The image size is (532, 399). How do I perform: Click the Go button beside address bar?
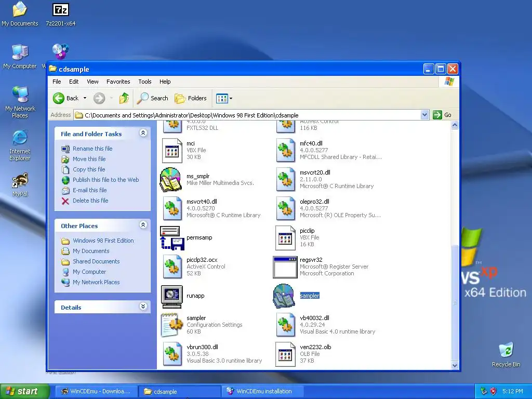click(x=443, y=115)
